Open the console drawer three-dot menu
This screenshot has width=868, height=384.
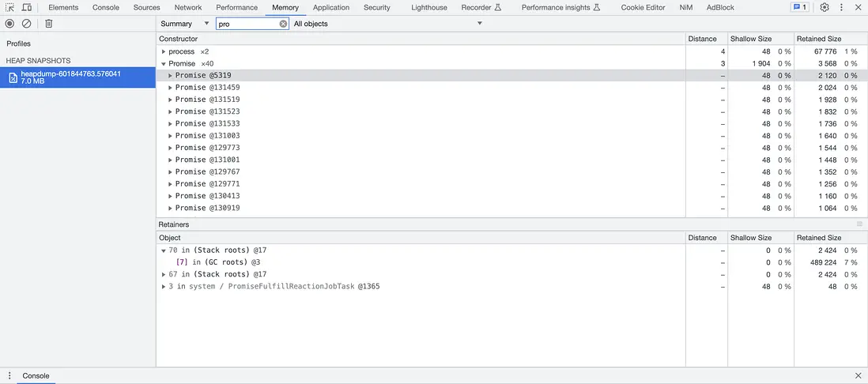pyautogui.click(x=9, y=375)
